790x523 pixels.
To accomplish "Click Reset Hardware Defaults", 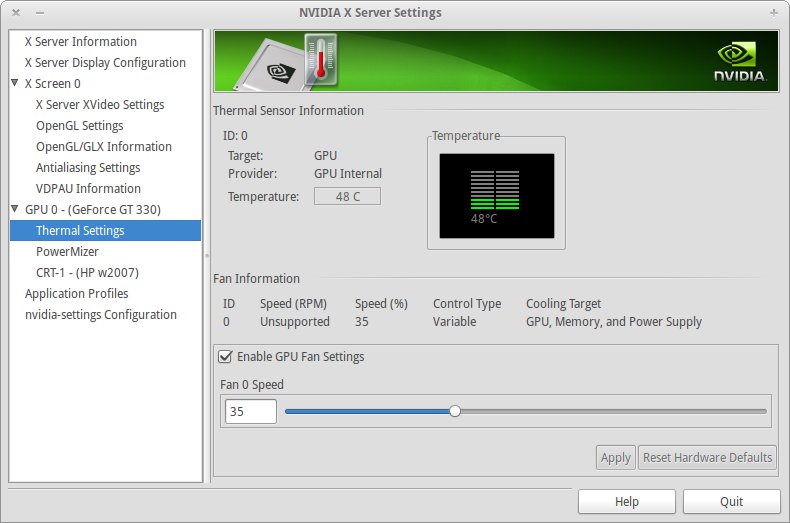I will pyautogui.click(x=707, y=457).
